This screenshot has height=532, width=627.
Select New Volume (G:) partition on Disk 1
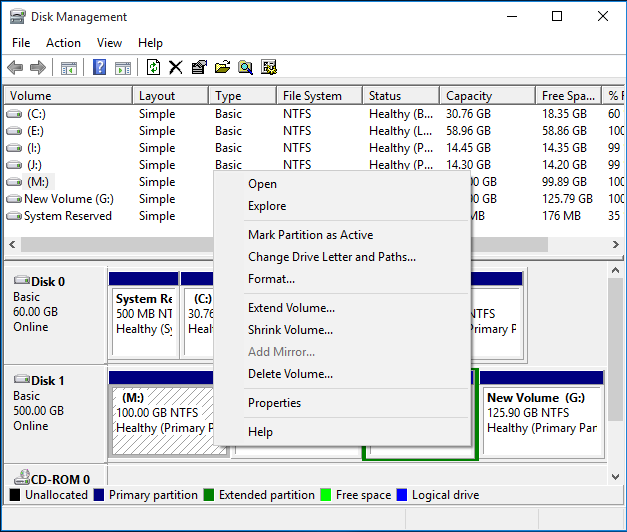(x=542, y=414)
